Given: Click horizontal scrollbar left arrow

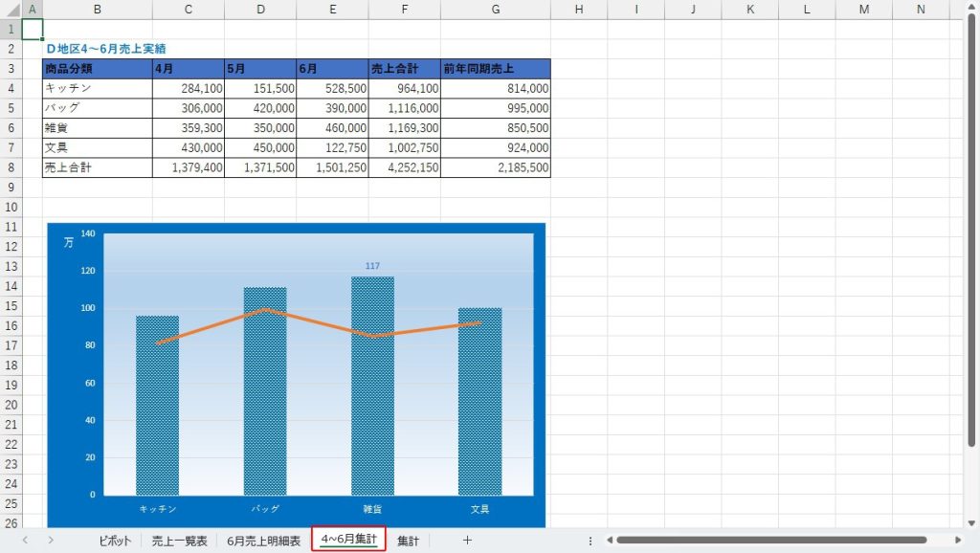Looking at the screenshot, I should coord(609,541).
